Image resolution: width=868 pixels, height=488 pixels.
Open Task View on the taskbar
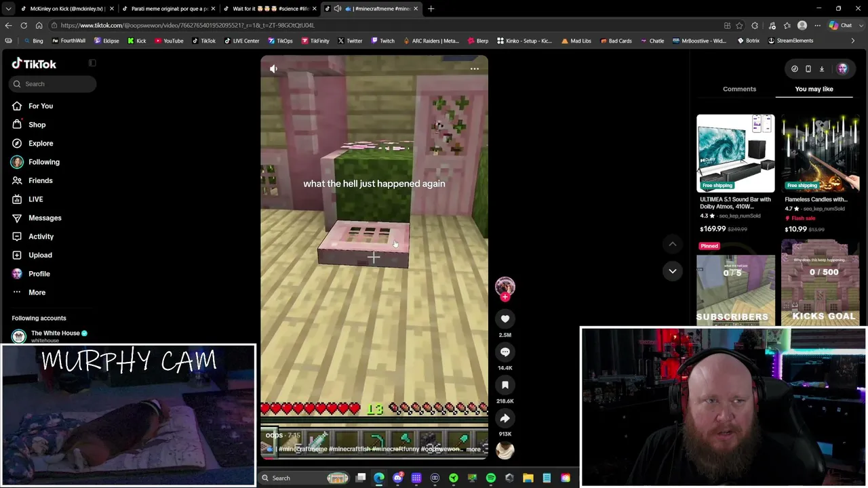pyautogui.click(x=361, y=478)
